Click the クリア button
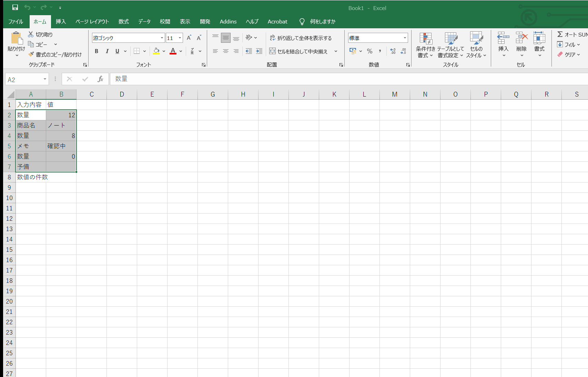 pos(567,54)
